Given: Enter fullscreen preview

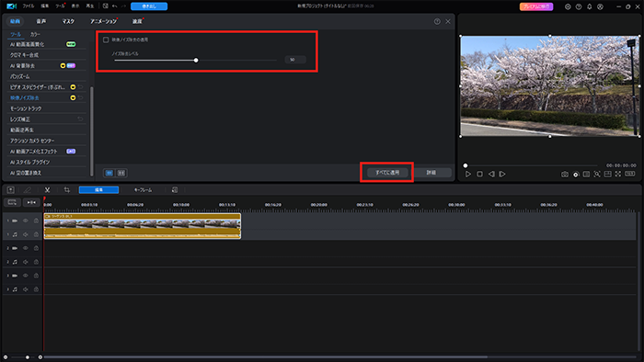Looking at the screenshot, I should pyautogui.click(x=618, y=175).
